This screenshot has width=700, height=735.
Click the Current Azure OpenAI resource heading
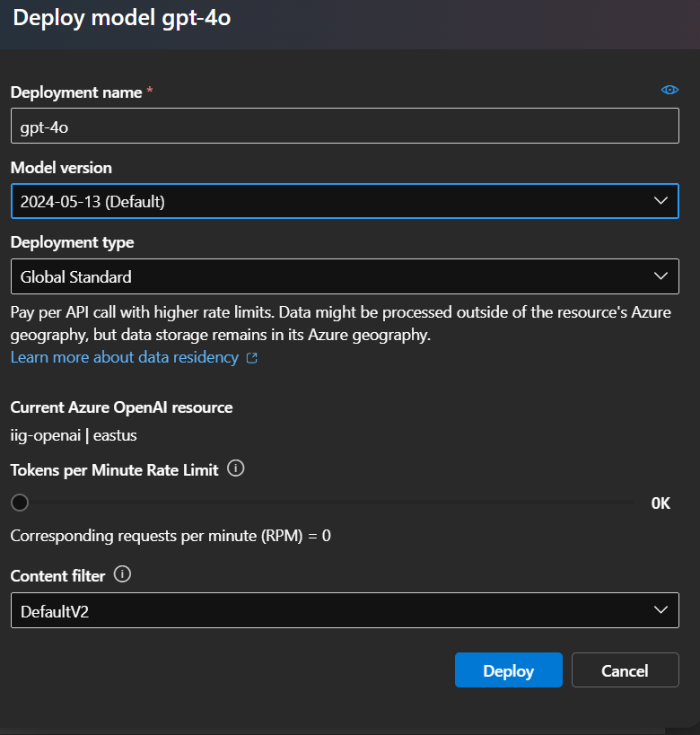[121, 407]
